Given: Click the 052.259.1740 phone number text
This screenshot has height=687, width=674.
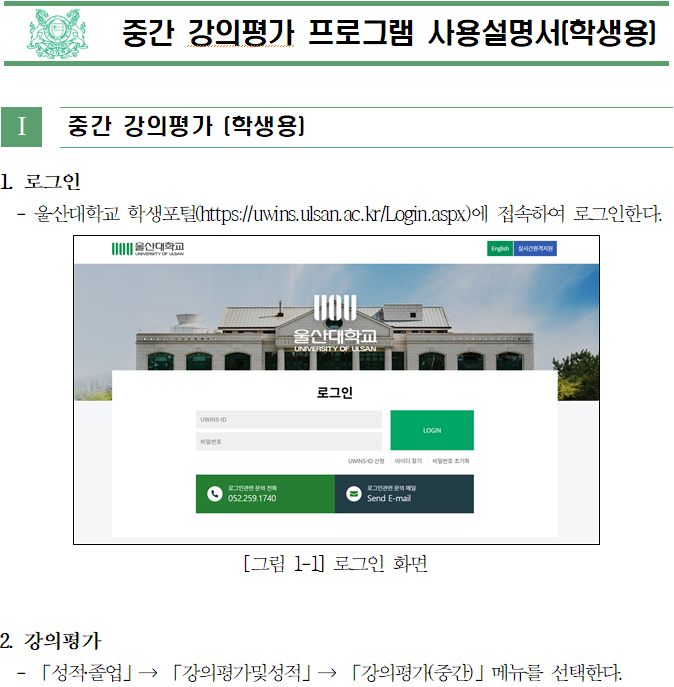Looking at the screenshot, I should 252,498.
